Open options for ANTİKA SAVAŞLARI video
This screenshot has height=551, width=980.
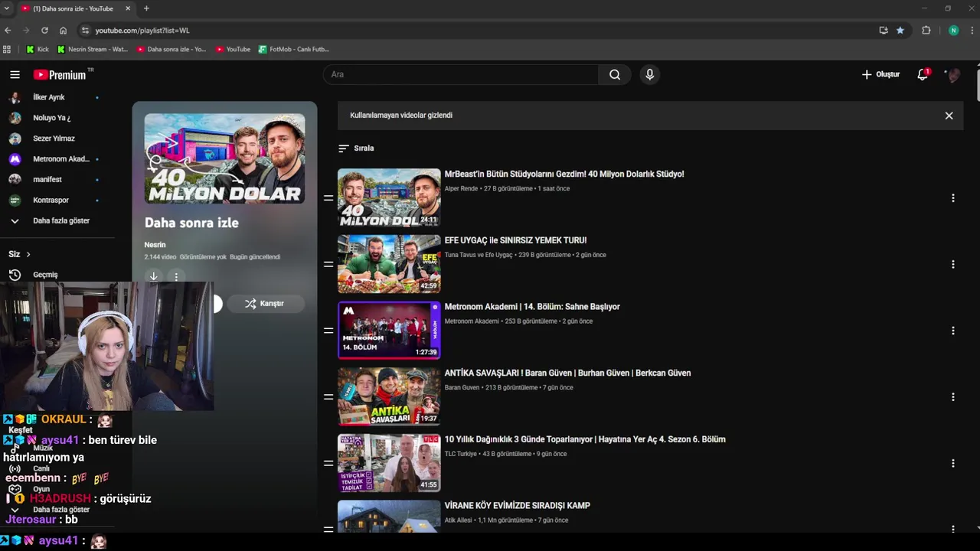pyautogui.click(x=953, y=397)
